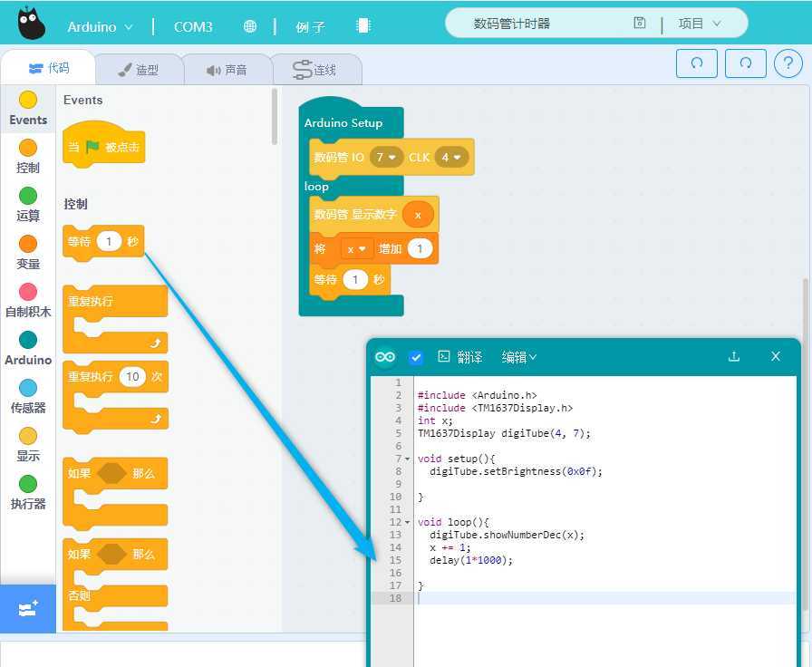
Task: Click the black cat logo icon
Action: 32,24
